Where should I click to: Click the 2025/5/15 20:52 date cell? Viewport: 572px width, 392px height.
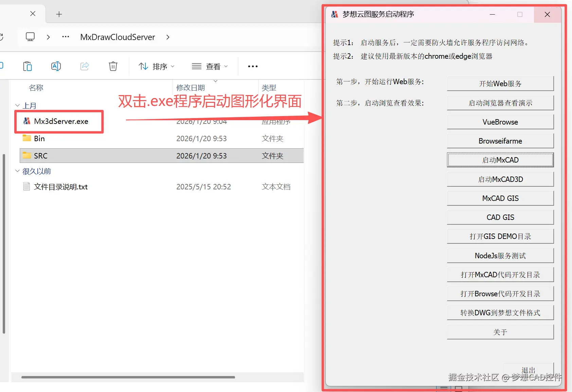click(x=203, y=187)
